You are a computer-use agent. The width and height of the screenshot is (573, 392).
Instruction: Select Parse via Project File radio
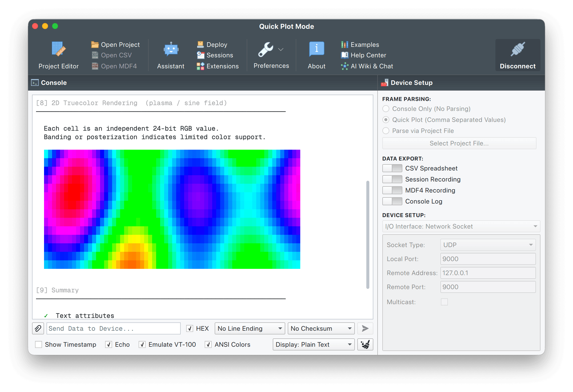pyautogui.click(x=386, y=131)
